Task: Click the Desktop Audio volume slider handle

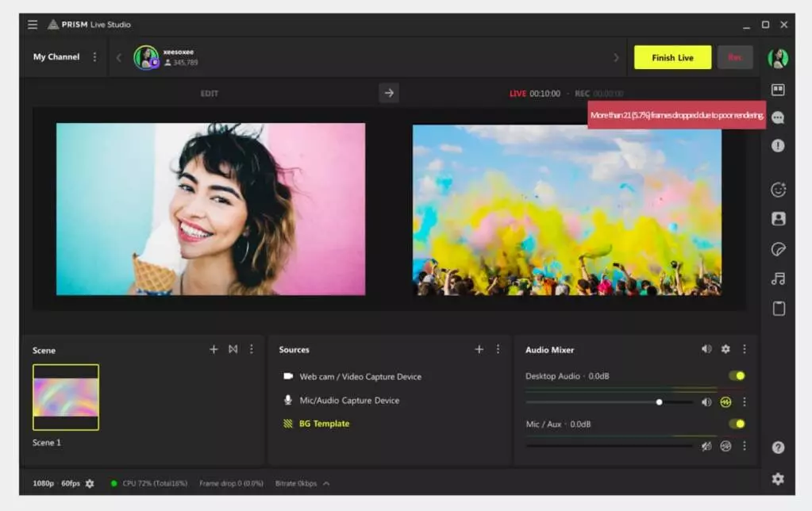Action: 659,401
